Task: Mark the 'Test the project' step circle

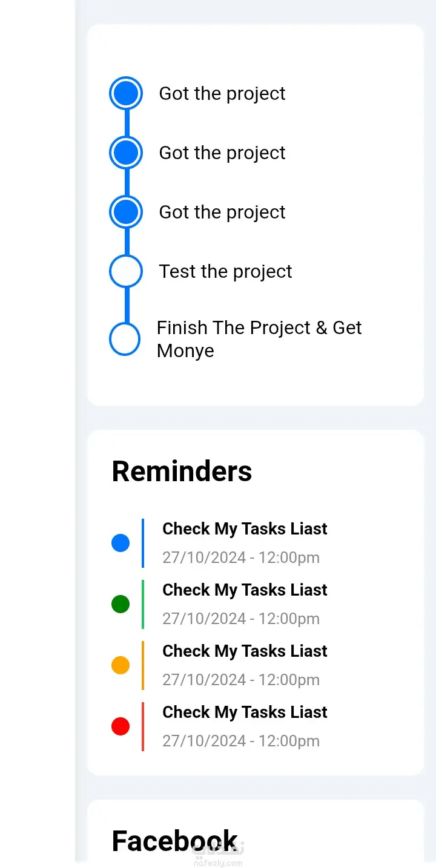Action: 126,271
